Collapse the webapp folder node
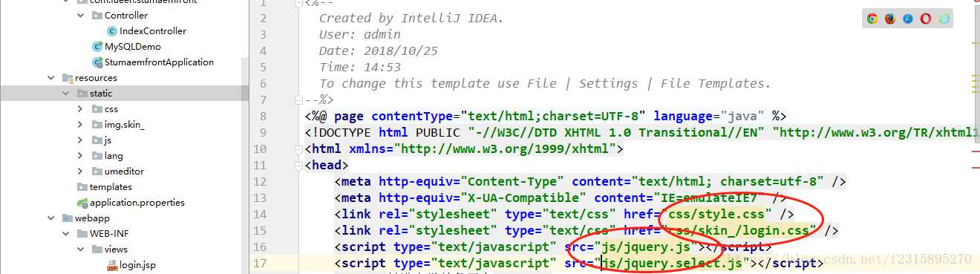Screen dimensions: 980x274 tap(50, 218)
